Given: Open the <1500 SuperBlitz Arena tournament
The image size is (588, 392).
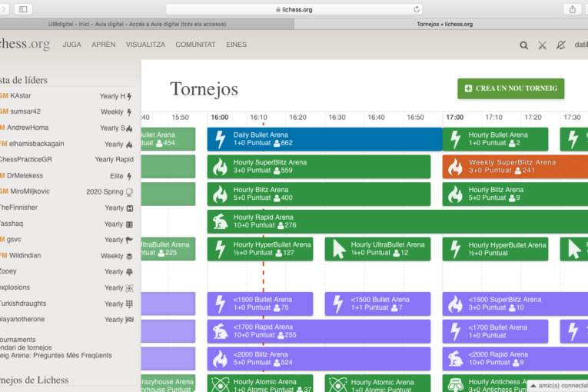Looking at the screenshot, I should (x=515, y=304).
